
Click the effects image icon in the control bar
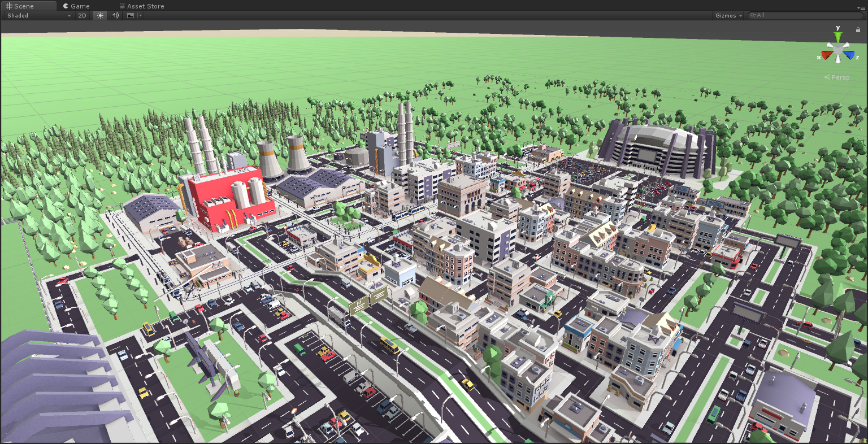[131, 15]
